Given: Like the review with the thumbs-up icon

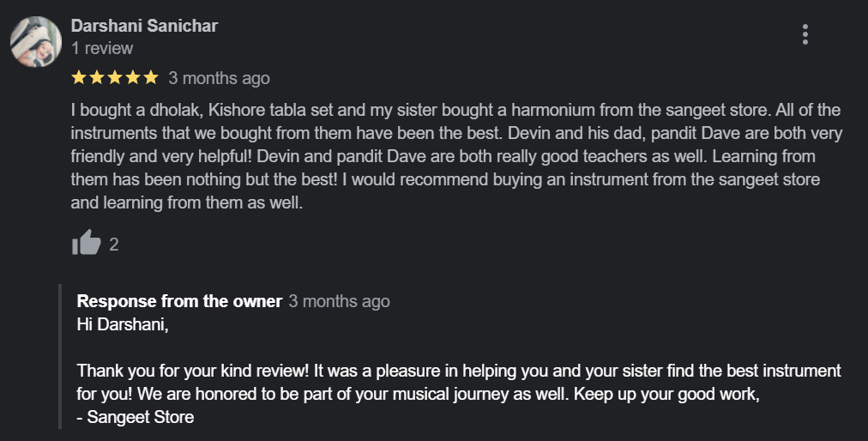Looking at the screenshot, I should pyautogui.click(x=86, y=244).
